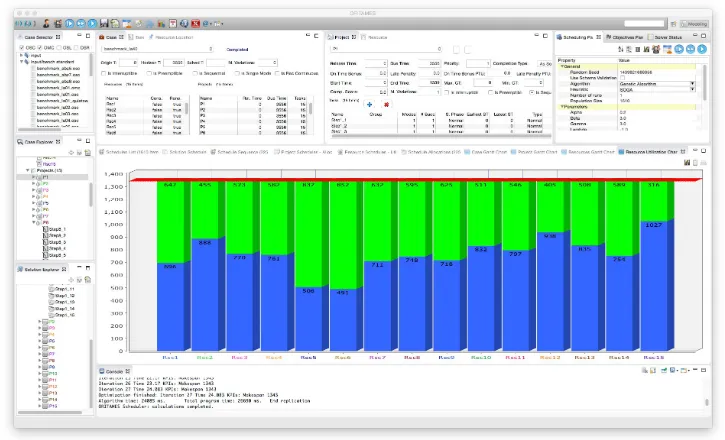Click the blue step button in Scheduling panel

pos(679,49)
